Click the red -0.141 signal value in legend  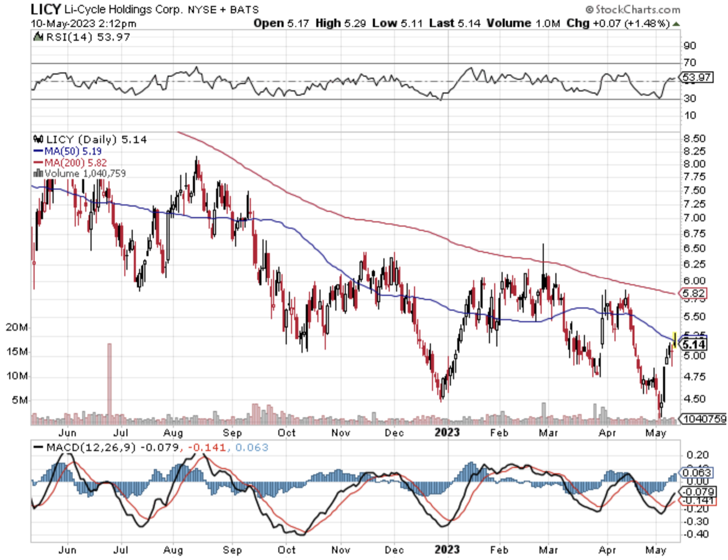[207, 448]
